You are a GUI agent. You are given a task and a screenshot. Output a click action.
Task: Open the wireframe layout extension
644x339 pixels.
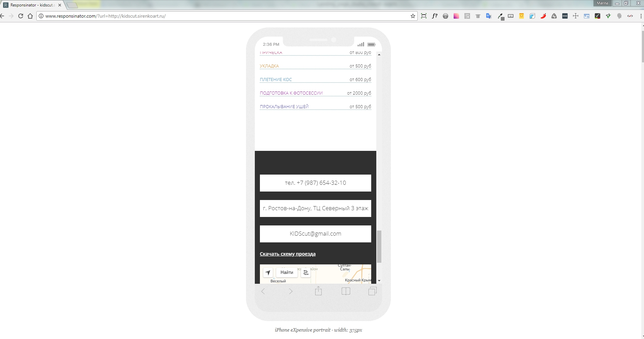(467, 16)
